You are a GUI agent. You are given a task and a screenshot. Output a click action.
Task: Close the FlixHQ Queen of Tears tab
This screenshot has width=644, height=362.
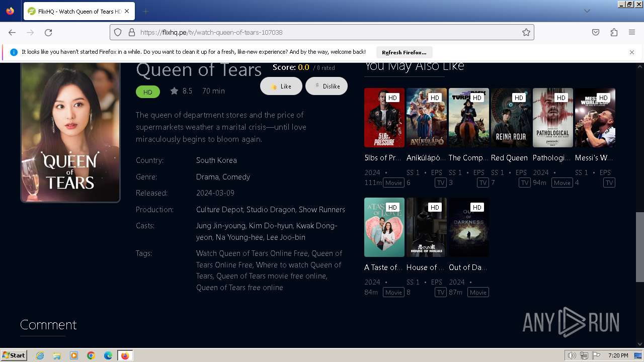point(127,11)
